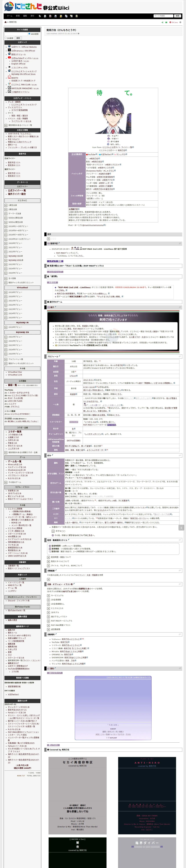Click the #674D91 member color swatch

(112, 425)
